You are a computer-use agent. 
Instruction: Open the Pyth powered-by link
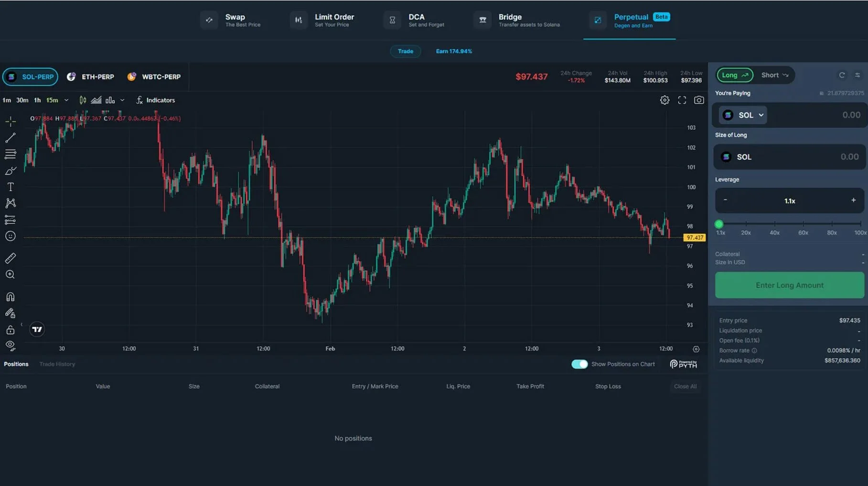point(684,364)
